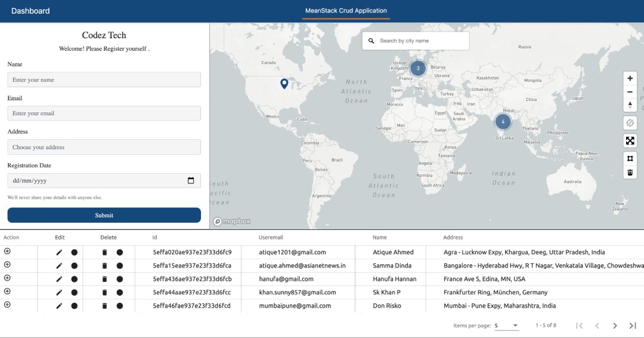Screen dimensions: 644x338
Task: Click the Useremail column header
Action: 271,237
